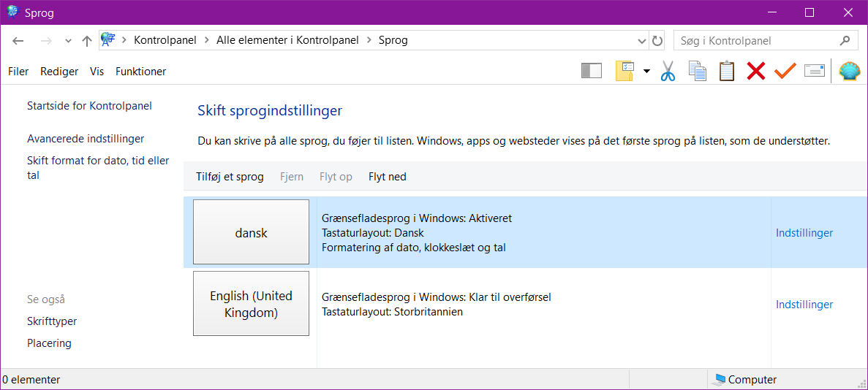
Task: Click the orange checkmark icon
Action: point(785,71)
